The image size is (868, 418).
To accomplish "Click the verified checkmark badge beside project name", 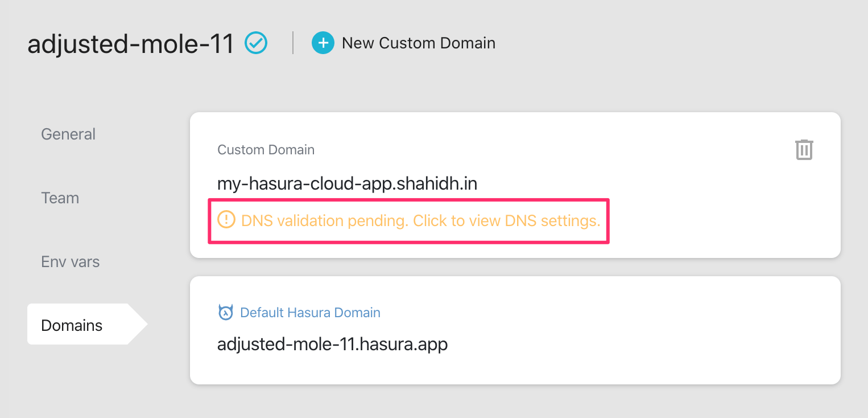I will (256, 43).
